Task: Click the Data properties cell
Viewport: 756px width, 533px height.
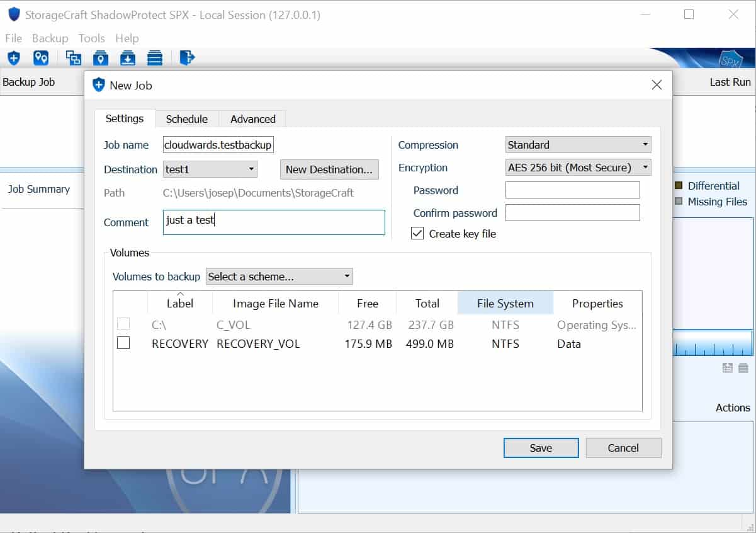Action: point(569,344)
